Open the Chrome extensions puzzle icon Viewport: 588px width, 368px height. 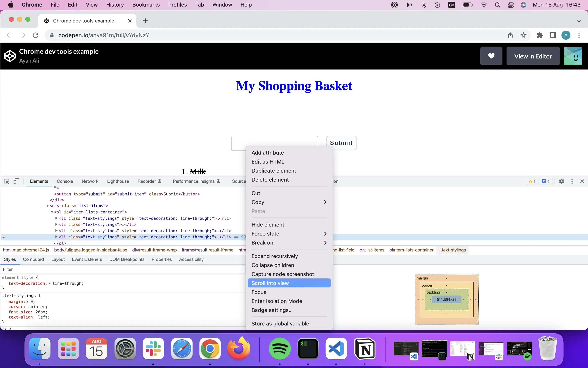(x=540, y=35)
